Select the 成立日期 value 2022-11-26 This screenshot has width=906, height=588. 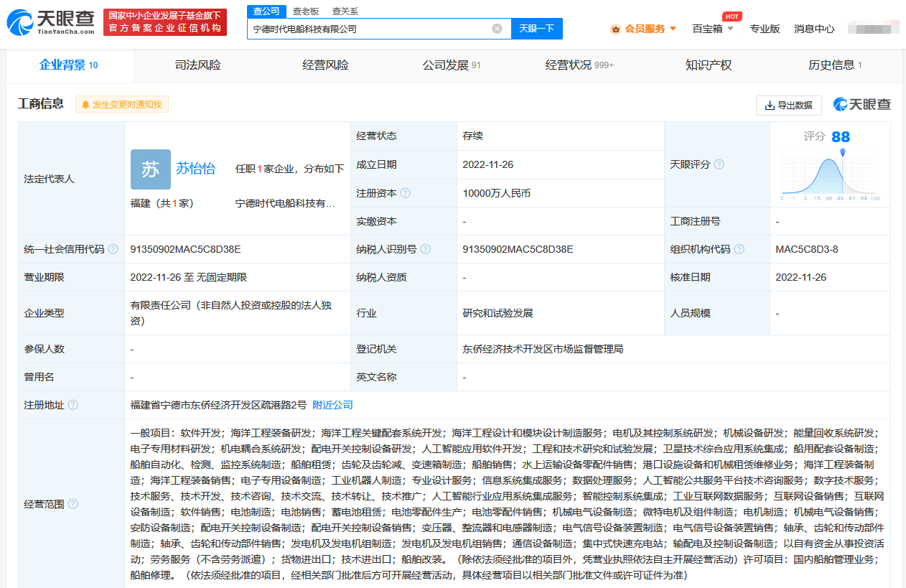[x=488, y=164]
